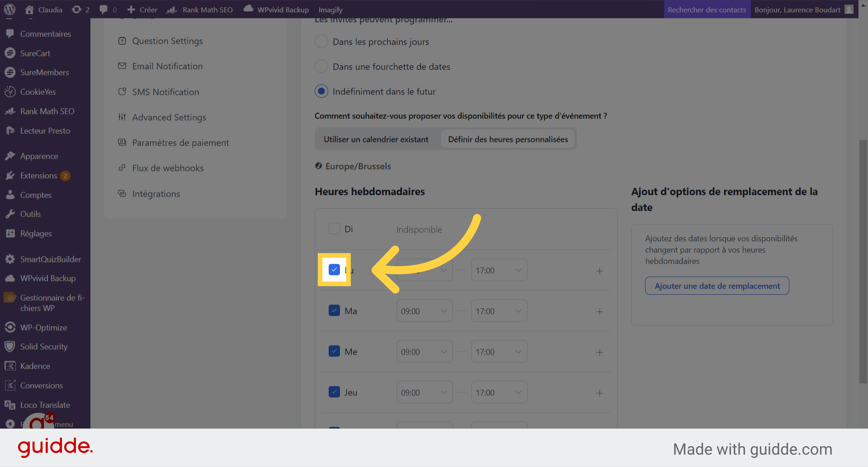Click the Advanced Settings sliders icon

(122, 117)
